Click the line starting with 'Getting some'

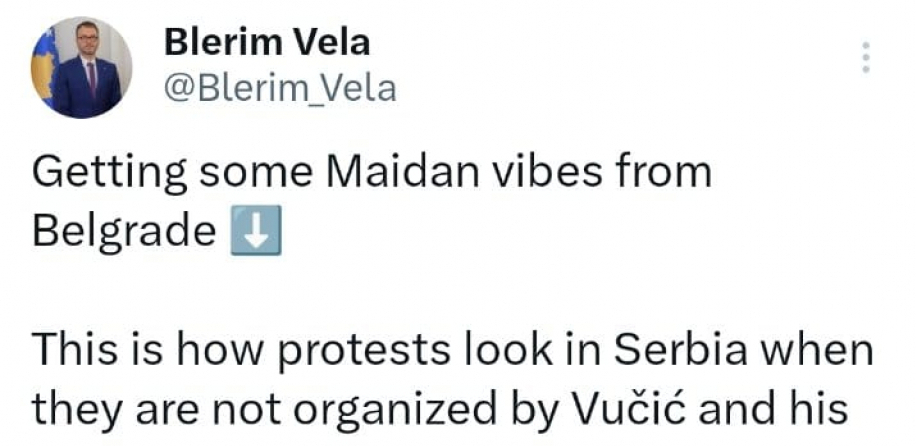tap(372, 173)
